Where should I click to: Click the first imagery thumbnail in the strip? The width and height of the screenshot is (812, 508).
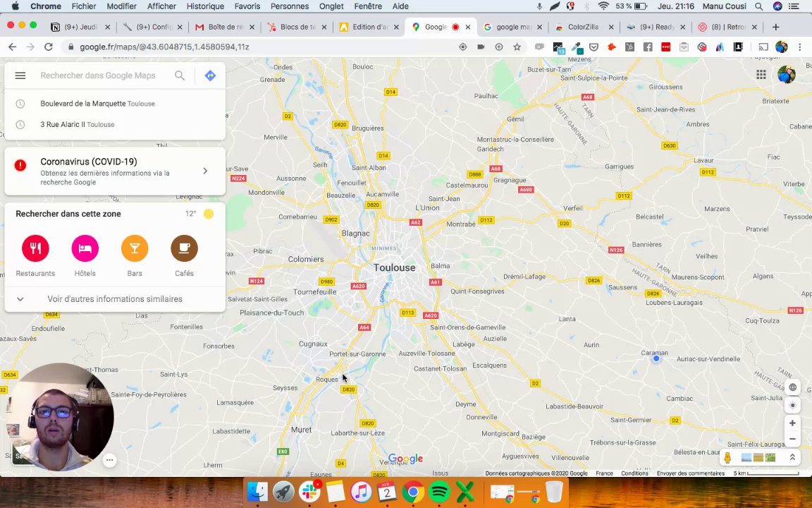(746, 458)
